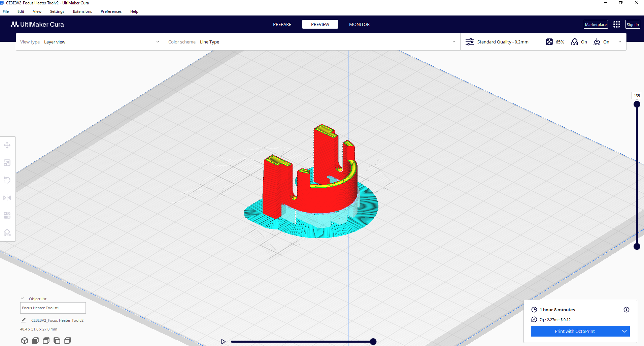Click the Sign in button
The width and height of the screenshot is (644, 346).
point(633,24)
